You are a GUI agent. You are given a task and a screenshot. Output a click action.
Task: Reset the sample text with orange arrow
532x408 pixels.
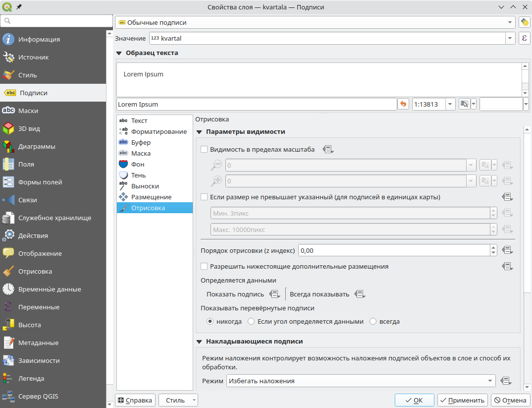pyautogui.click(x=403, y=104)
